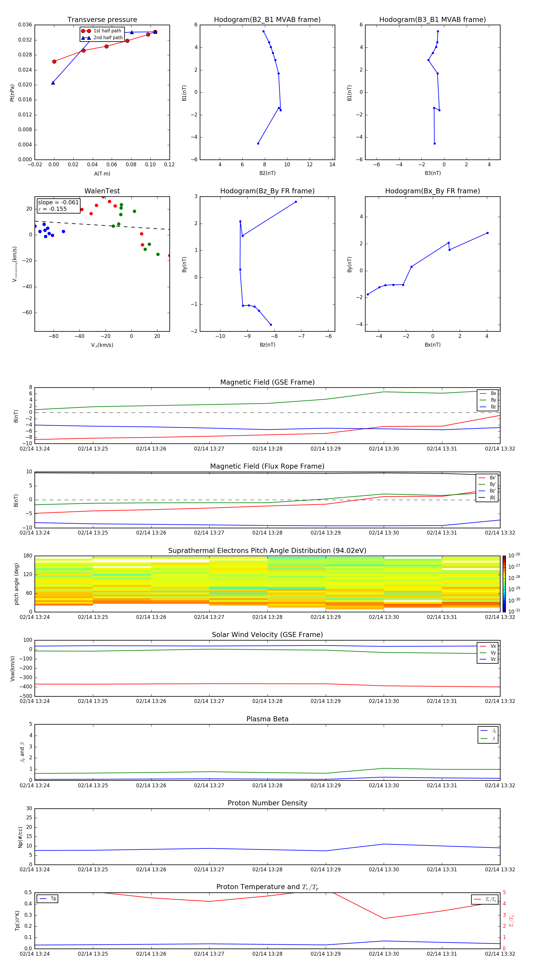Click the 'pitch angle (deg)' axis label
Viewport: 535px width, 980px height.
[x=16, y=584]
